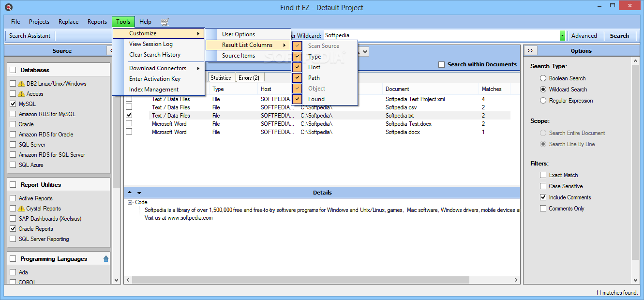
Task: Toggle the Host column in columns submenu
Action: [x=325, y=67]
